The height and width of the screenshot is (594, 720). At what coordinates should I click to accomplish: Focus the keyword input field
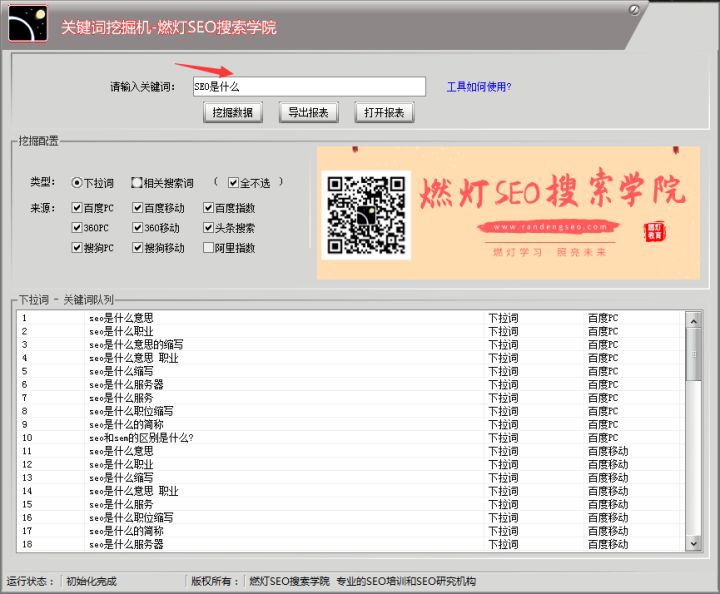pos(308,87)
